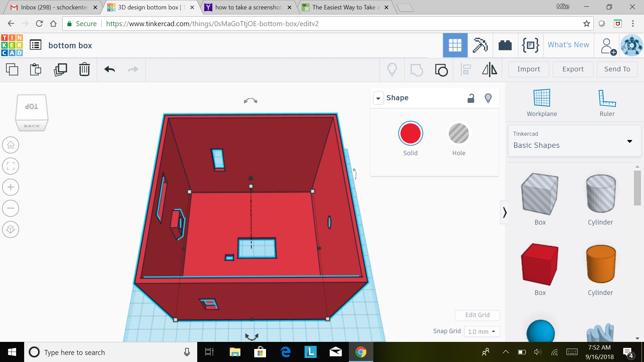Open a new browser tab

[x=405, y=7]
